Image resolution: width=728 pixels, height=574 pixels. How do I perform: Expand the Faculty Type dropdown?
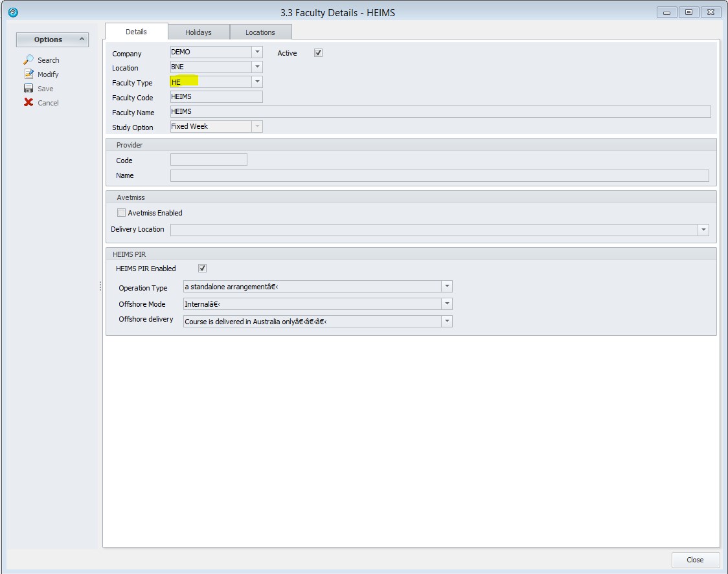257,82
